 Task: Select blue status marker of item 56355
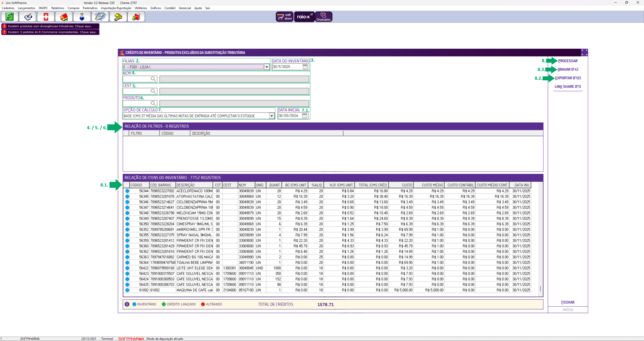pyautogui.click(x=127, y=235)
